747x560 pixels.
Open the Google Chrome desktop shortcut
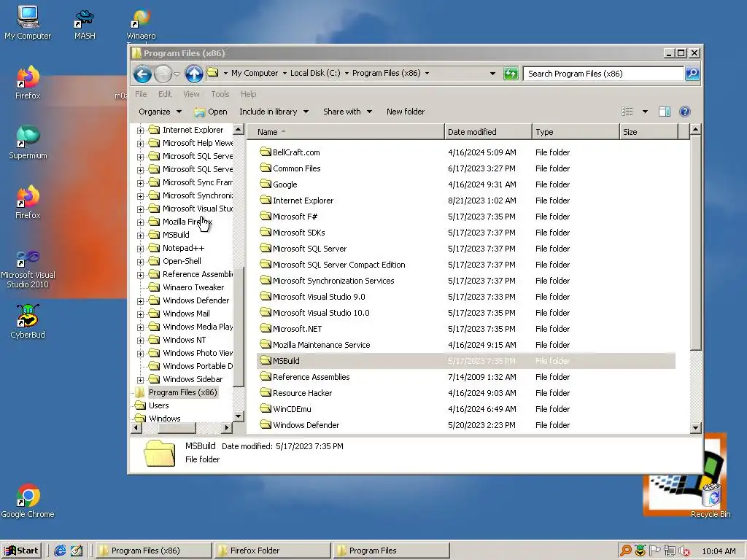point(28,501)
